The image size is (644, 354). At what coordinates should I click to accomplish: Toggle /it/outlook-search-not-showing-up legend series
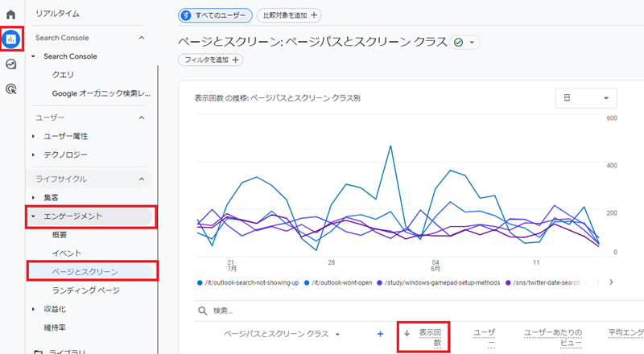248,282
